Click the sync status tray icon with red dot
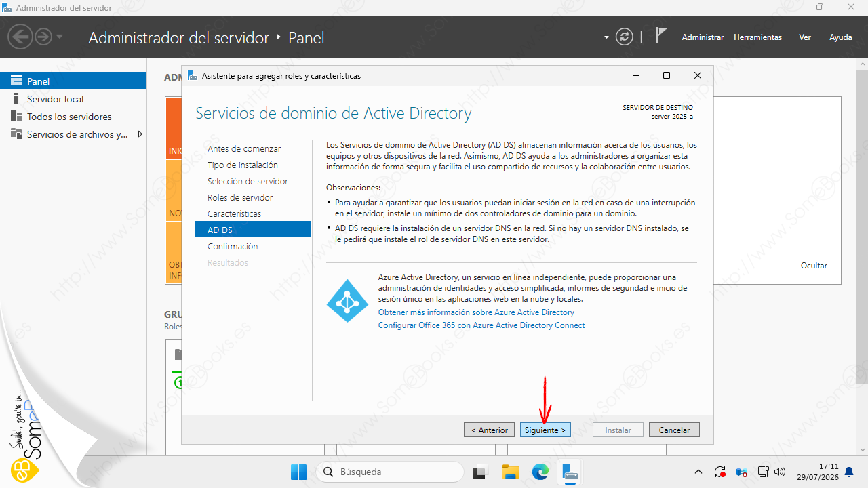This screenshot has width=868, height=488. [720, 472]
